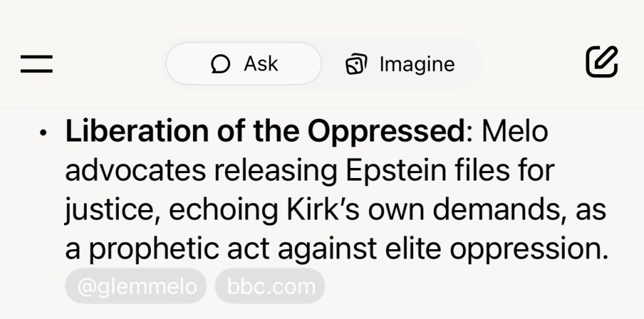The height and width of the screenshot is (319, 644).
Task: Open the hamburger sidebar menu
Action: pos(36,64)
